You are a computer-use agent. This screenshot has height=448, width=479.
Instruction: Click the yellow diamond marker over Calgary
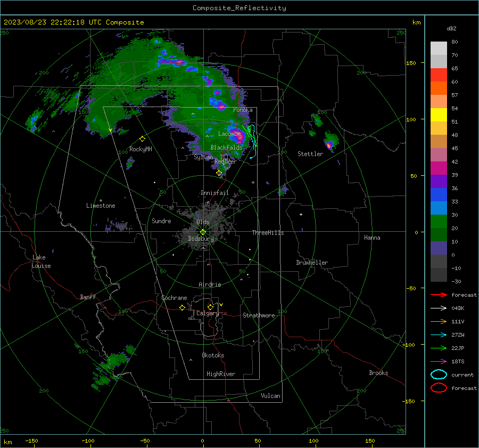[x=210, y=307]
